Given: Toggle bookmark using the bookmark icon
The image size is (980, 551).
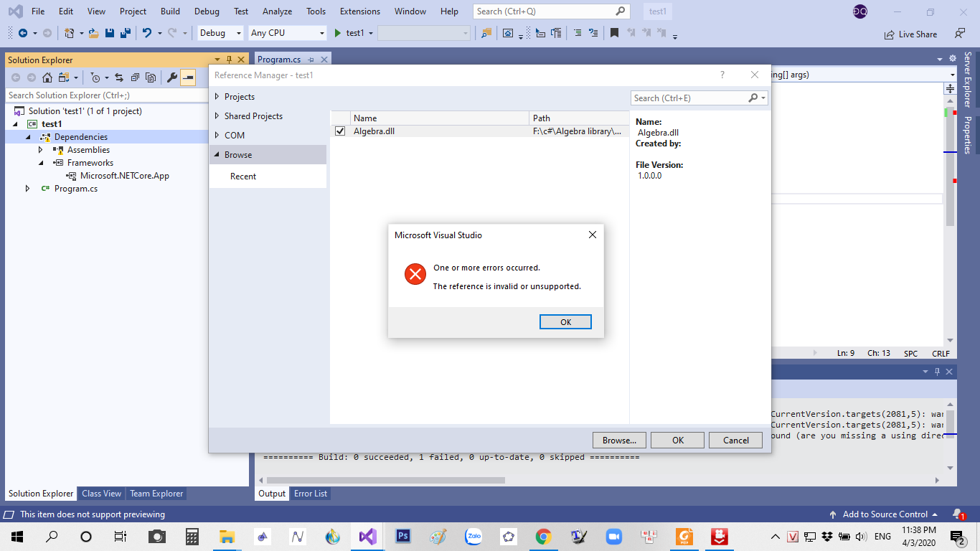Looking at the screenshot, I should (614, 33).
